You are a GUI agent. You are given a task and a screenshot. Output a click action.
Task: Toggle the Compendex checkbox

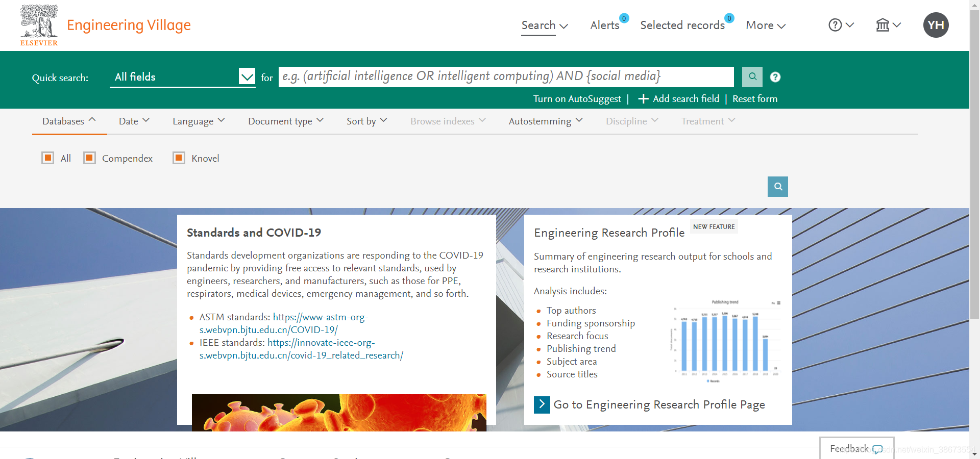[x=89, y=158]
